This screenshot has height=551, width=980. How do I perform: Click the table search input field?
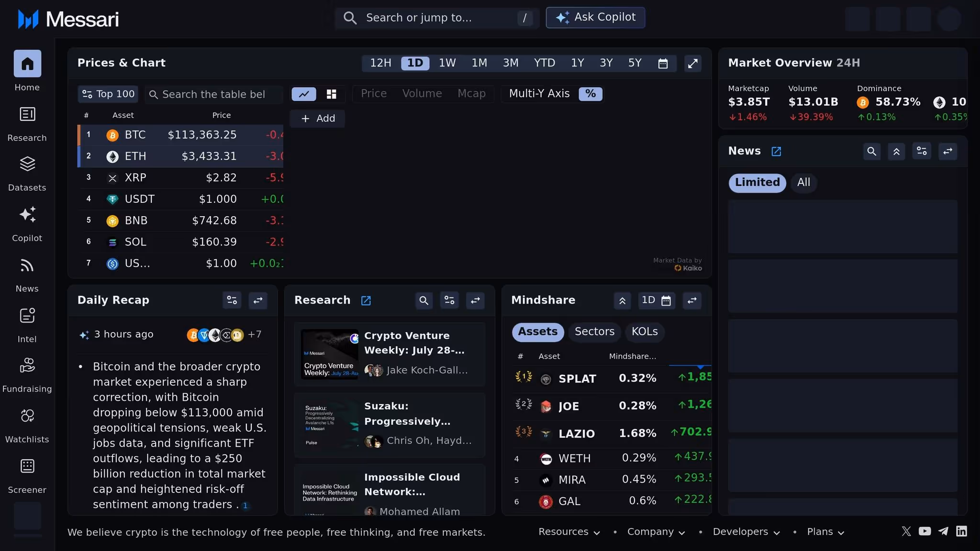(213, 95)
